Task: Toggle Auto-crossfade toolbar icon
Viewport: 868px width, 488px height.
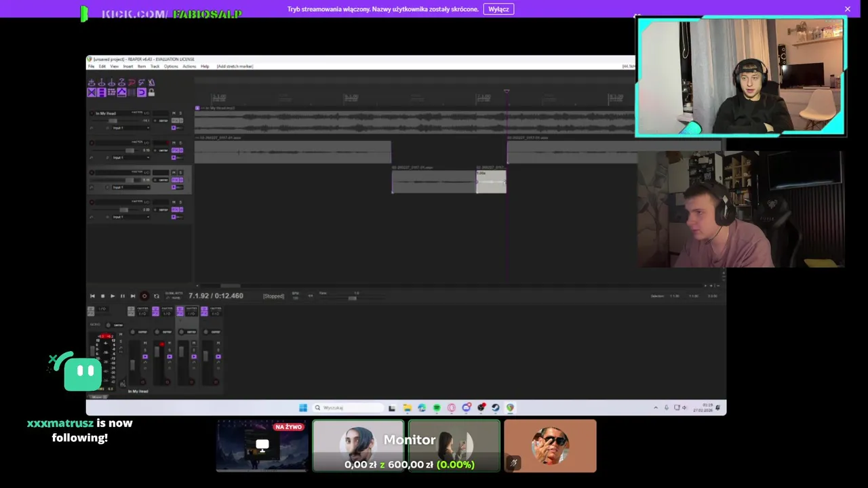Action: point(92,92)
